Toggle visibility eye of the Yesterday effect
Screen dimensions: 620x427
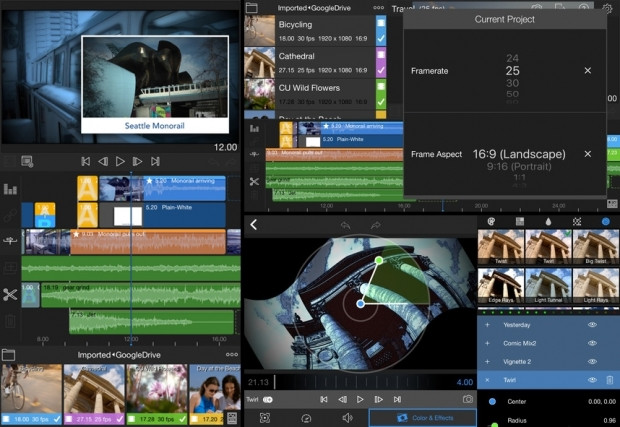coord(592,325)
